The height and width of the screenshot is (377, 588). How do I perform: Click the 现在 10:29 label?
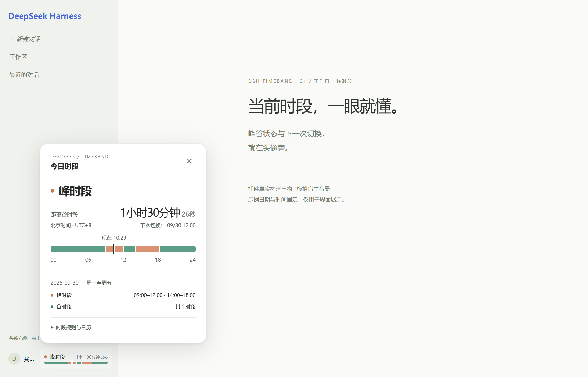tap(114, 238)
